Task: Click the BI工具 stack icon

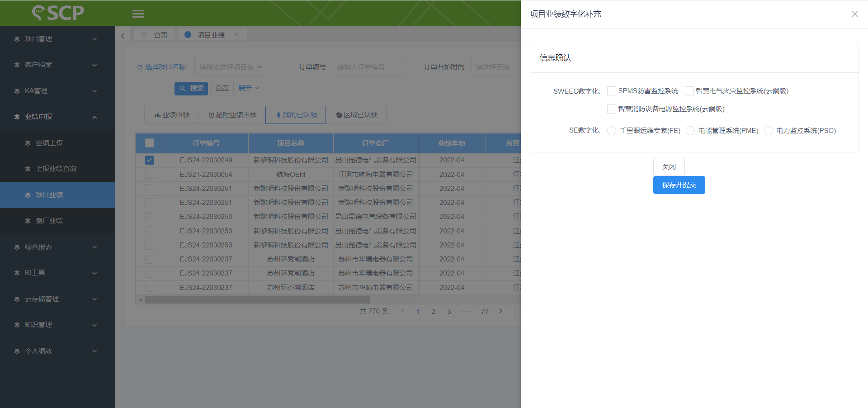Action: point(17,273)
